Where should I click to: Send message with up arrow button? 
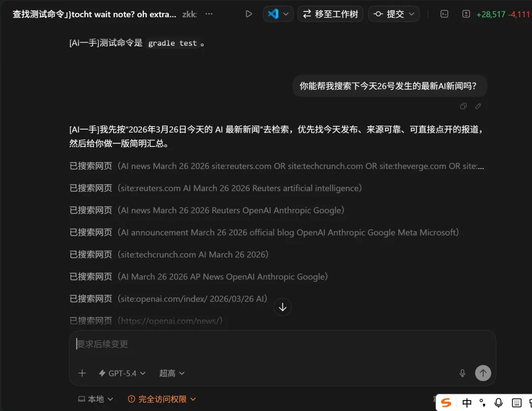tap(483, 373)
